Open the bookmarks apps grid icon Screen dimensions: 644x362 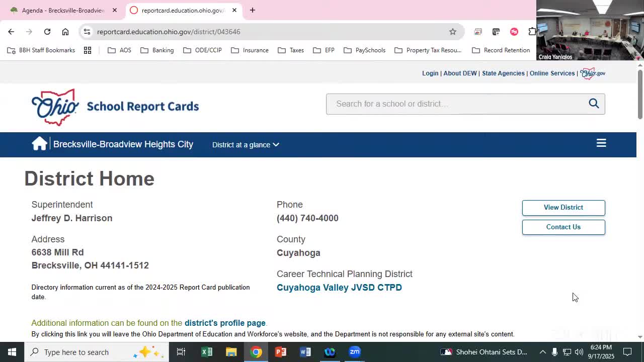click(88, 50)
